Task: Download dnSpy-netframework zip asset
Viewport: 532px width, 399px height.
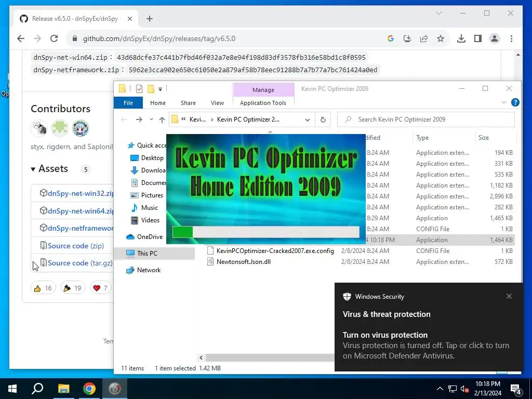Action: pyautogui.click(x=81, y=229)
